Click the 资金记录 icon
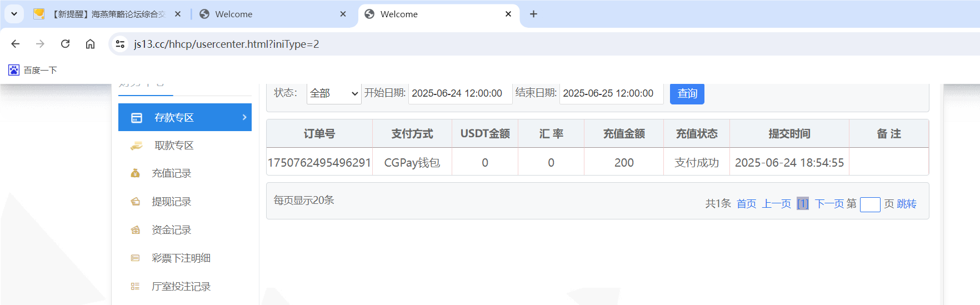 tap(135, 230)
